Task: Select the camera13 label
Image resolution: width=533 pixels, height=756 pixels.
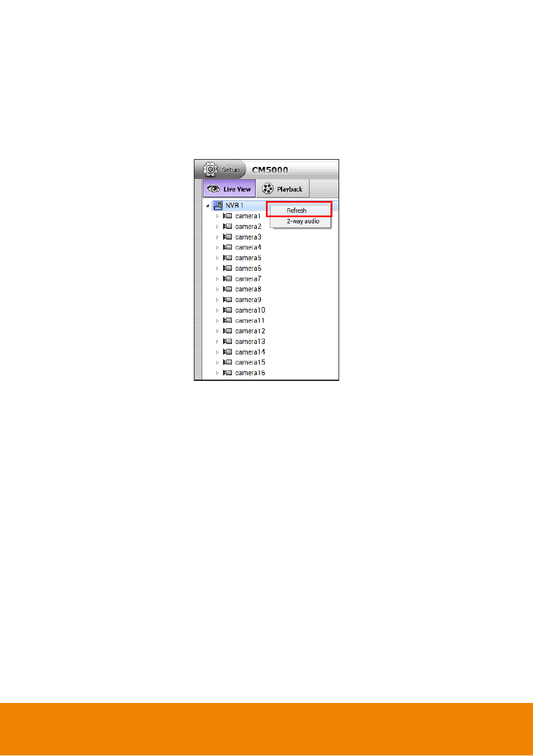Action: pyautogui.click(x=250, y=342)
